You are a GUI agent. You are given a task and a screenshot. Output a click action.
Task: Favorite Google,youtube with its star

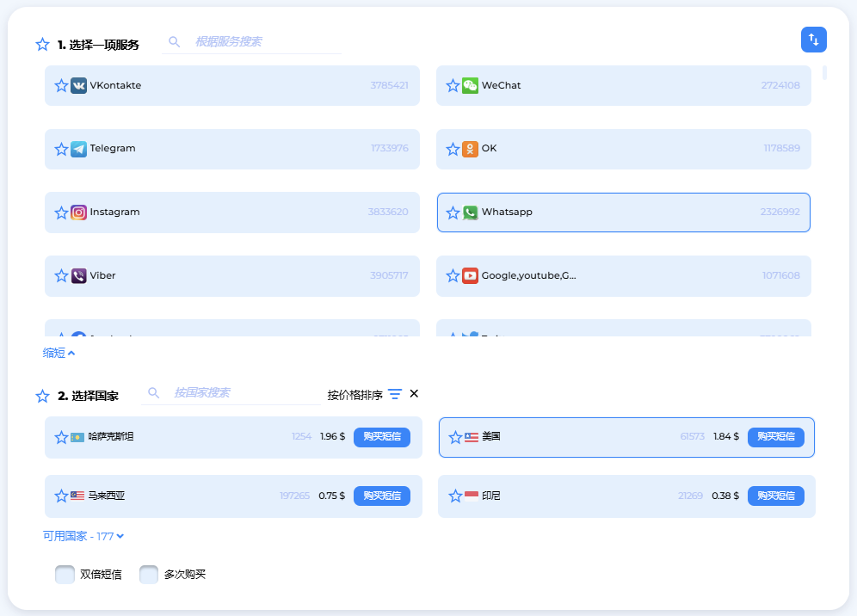pyautogui.click(x=453, y=275)
